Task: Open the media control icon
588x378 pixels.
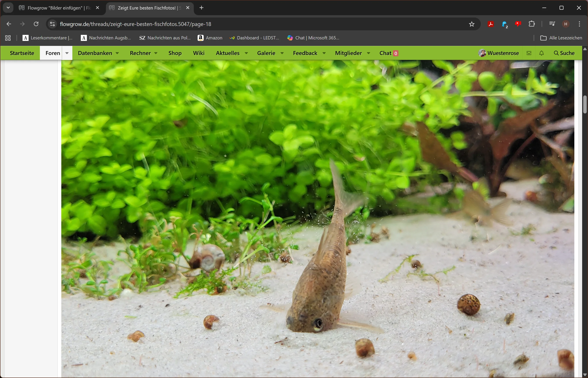Action: point(552,24)
